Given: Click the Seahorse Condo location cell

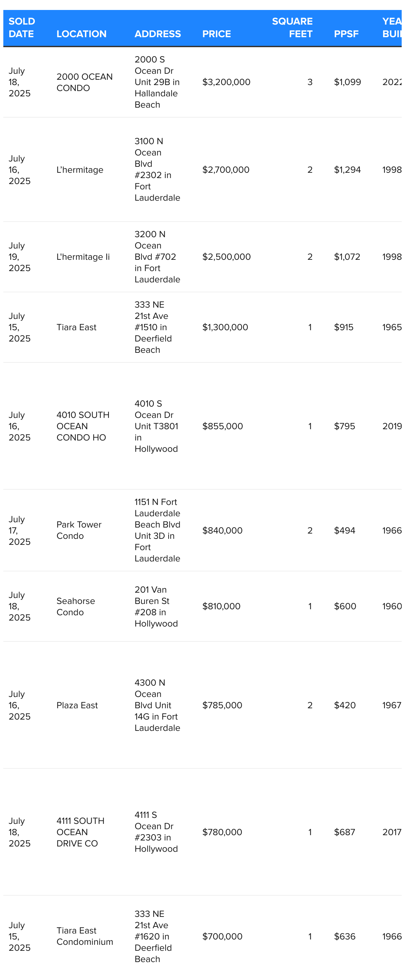Looking at the screenshot, I should click(x=76, y=606).
